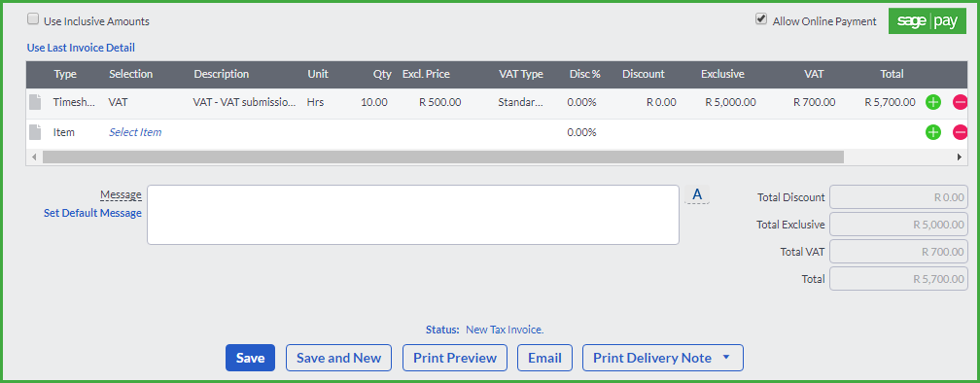Click the Disc % column header

(x=585, y=74)
